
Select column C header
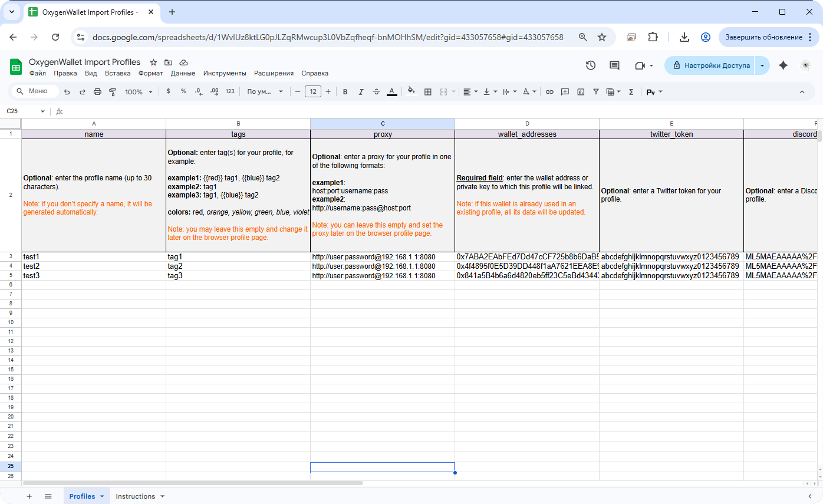(383, 124)
